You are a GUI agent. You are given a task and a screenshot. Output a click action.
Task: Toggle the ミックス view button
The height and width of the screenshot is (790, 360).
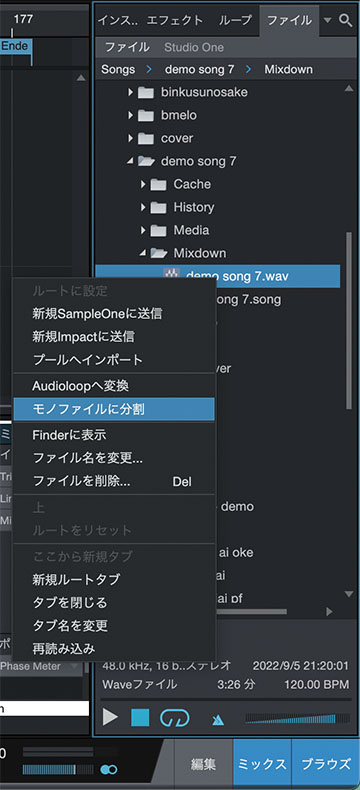coord(262,764)
